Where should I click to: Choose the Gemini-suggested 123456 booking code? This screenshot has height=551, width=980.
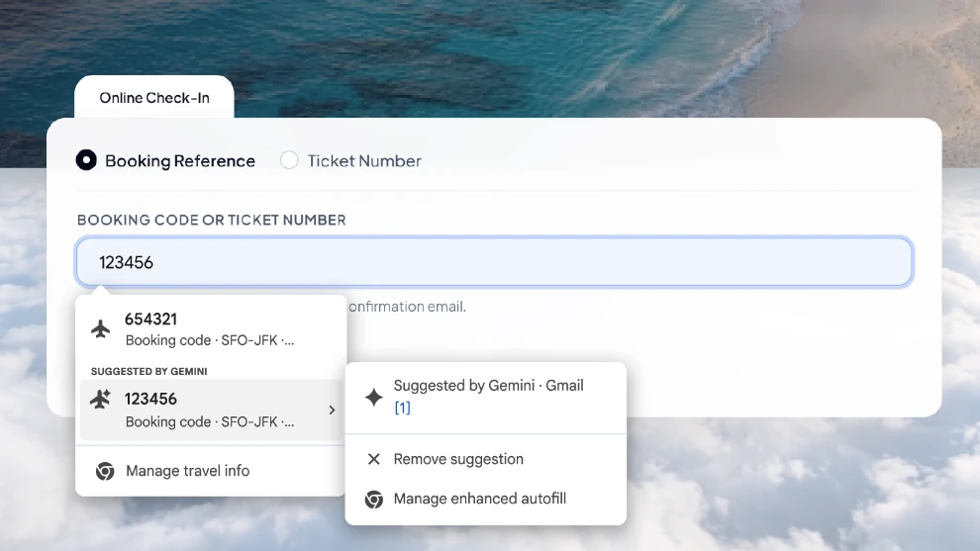pyautogui.click(x=211, y=410)
